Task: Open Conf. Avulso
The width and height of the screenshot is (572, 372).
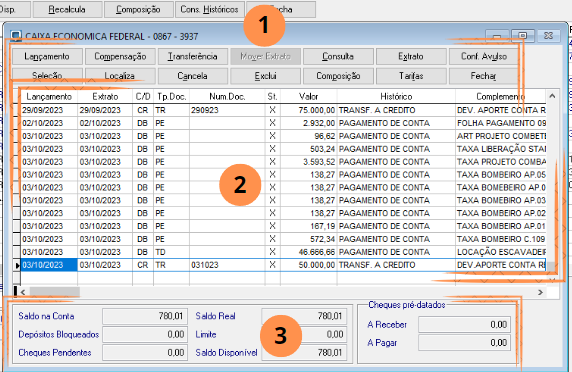Action: (484, 57)
